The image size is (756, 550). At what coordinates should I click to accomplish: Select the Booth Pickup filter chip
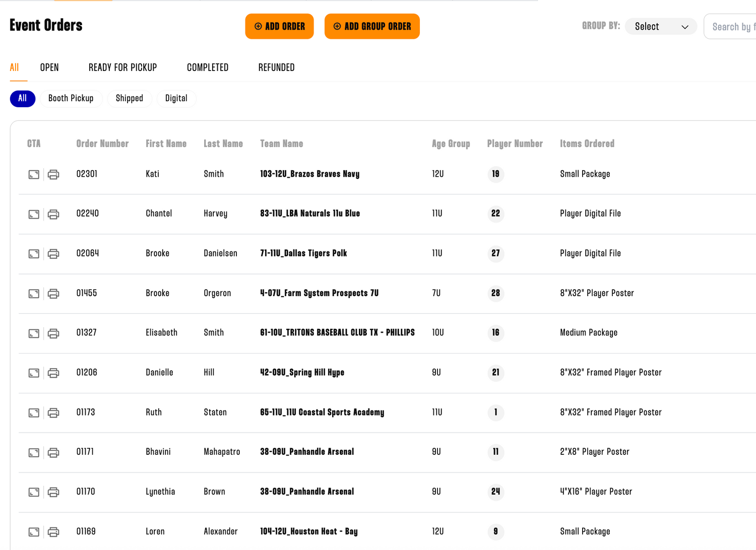point(71,99)
